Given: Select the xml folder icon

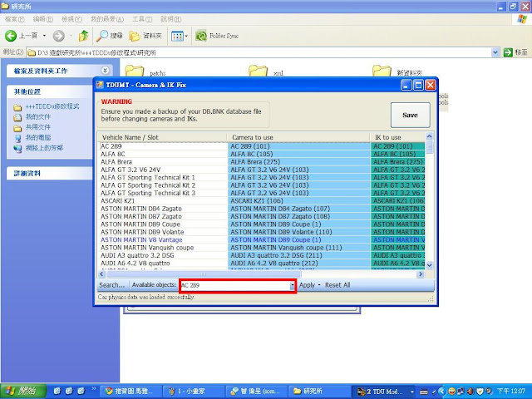Looking at the screenshot, I should 258,71.
